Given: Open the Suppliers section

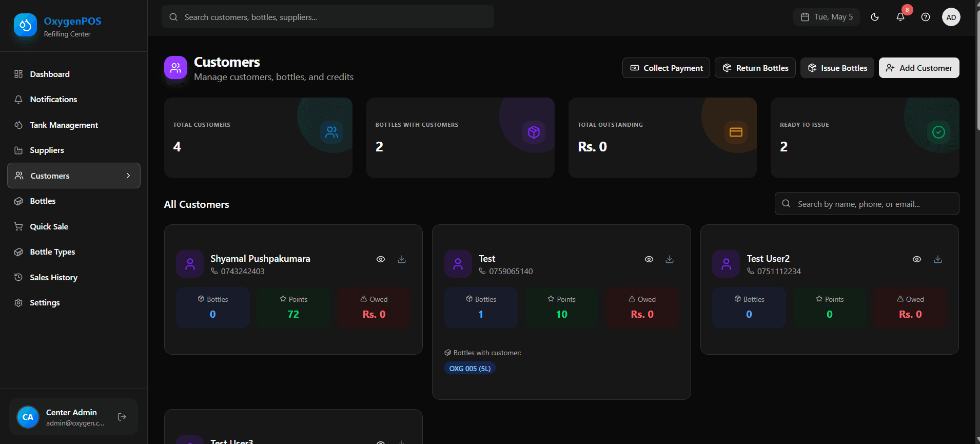Looking at the screenshot, I should (74, 150).
